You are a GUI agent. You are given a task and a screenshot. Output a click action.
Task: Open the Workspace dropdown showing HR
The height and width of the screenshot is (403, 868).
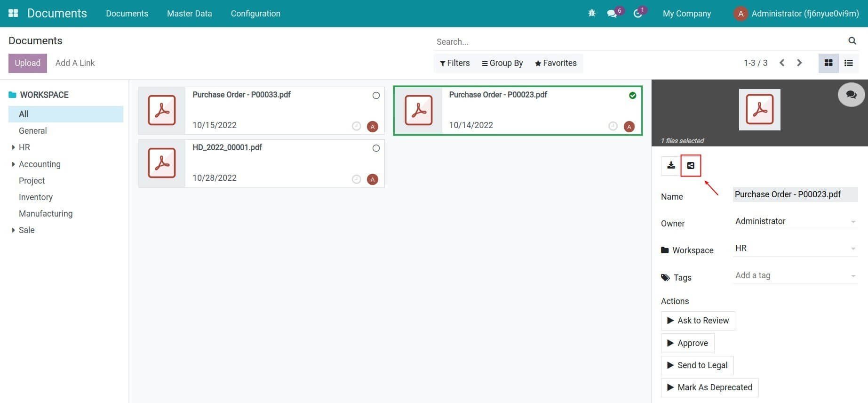point(795,248)
